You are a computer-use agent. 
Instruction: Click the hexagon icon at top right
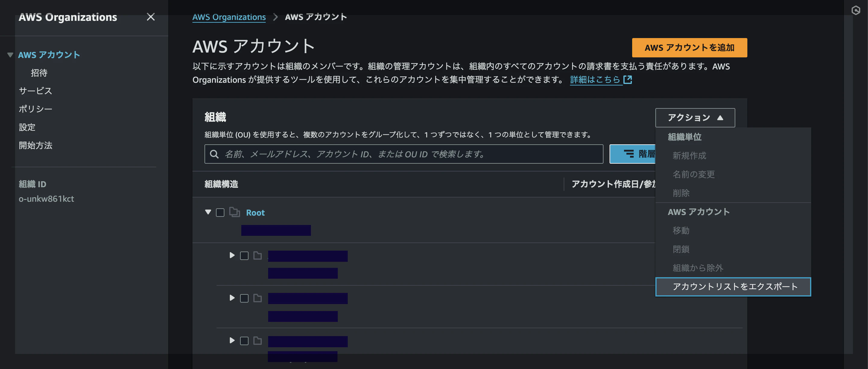(x=856, y=10)
